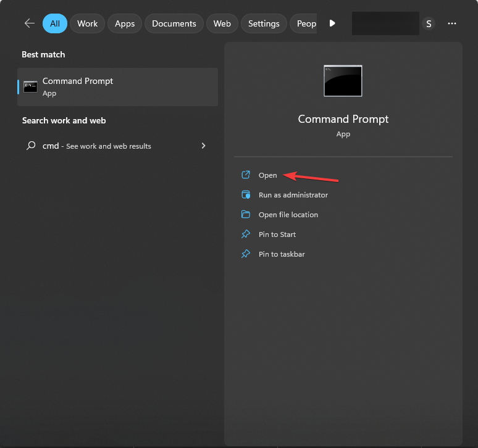Filter results by Documents

[x=174, y=23]
